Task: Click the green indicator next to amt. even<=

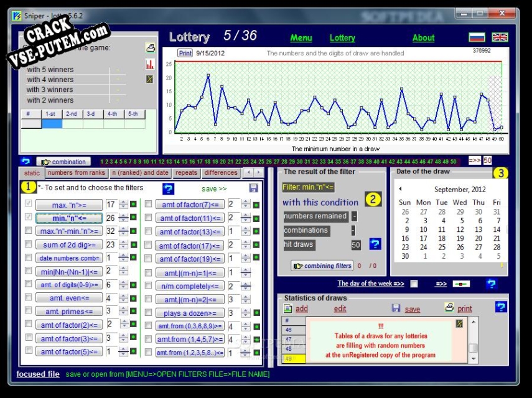Action: pyautogui.click(x=133, y=298)
